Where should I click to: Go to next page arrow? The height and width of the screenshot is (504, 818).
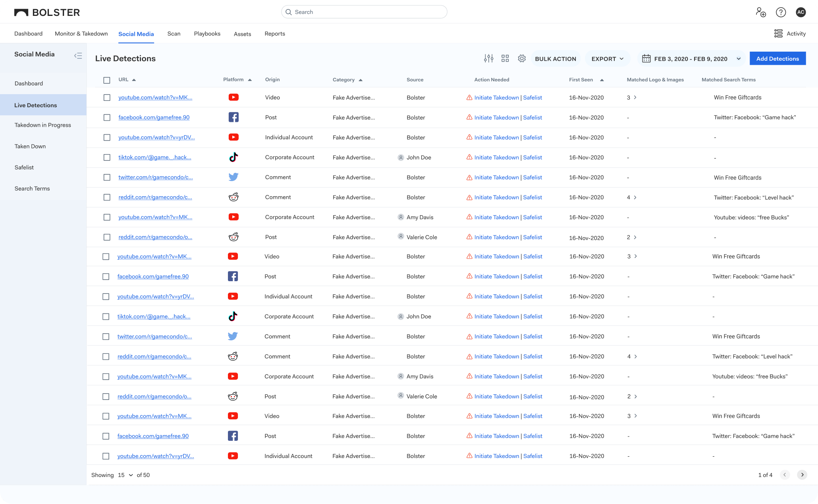[802, 475]
